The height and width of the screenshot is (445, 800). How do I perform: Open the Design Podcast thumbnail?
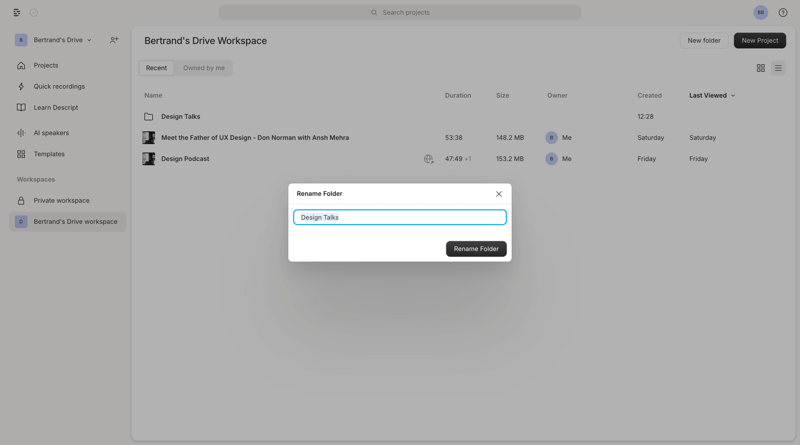point(148,159)
